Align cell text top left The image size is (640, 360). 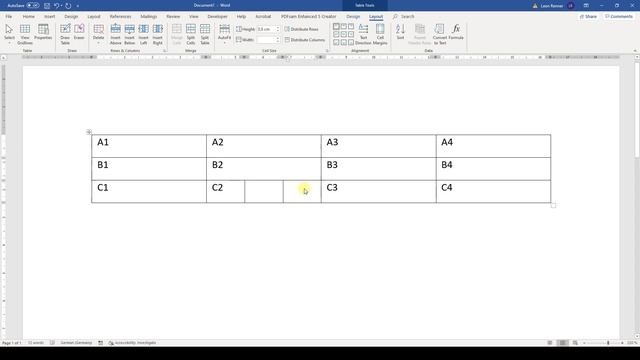pyautogui.click(x=336, y=27)
